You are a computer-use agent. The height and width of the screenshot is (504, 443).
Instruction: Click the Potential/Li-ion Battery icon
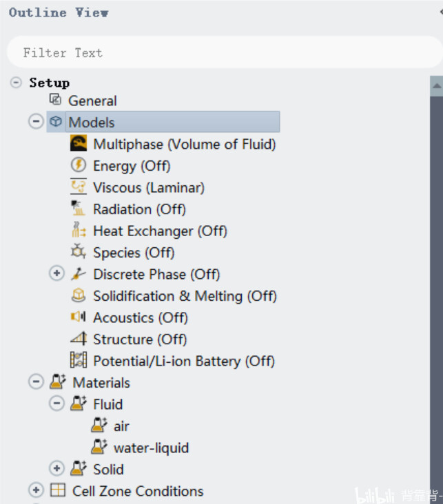click(x=79, y=361)
